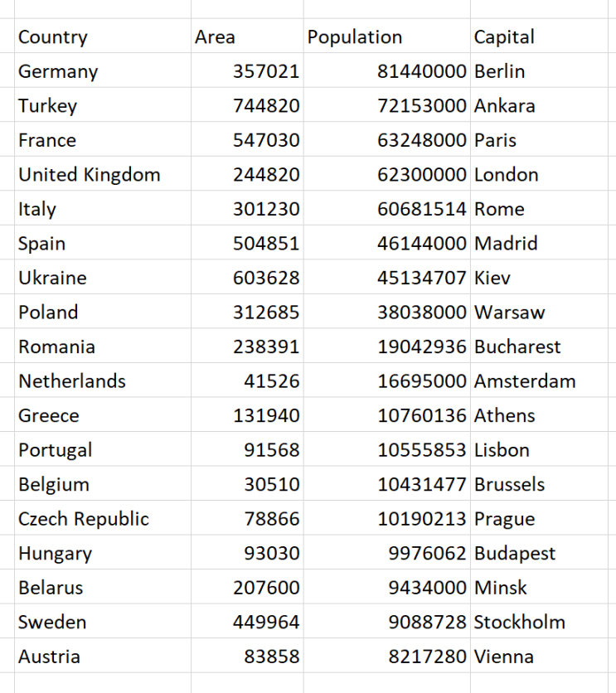Viewport: 616px width, 693px height.
Task: Select Greece's area value 131940
Action: tap(266, 416)
